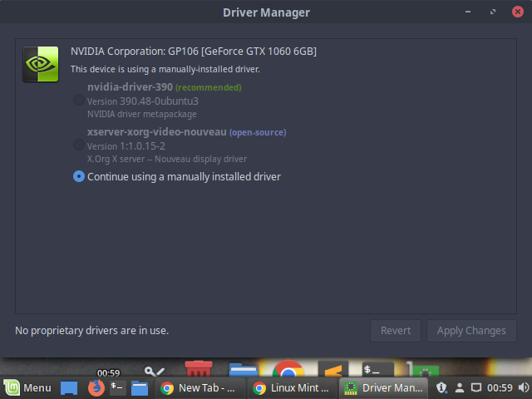Click the NVIDIA logo device icon
532x399 pixels.
pos(41,64)
